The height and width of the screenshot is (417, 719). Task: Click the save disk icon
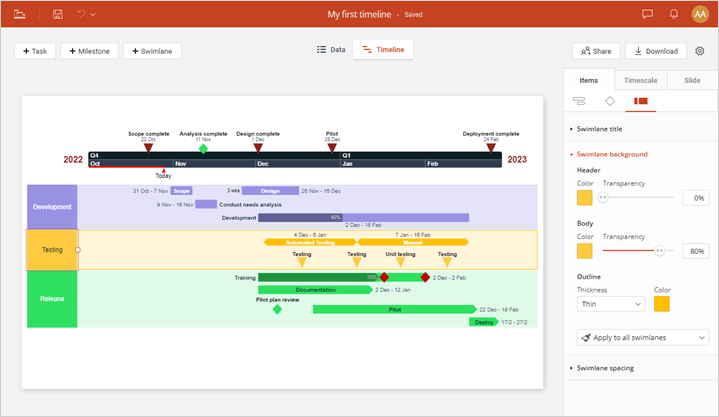(58, 15)
